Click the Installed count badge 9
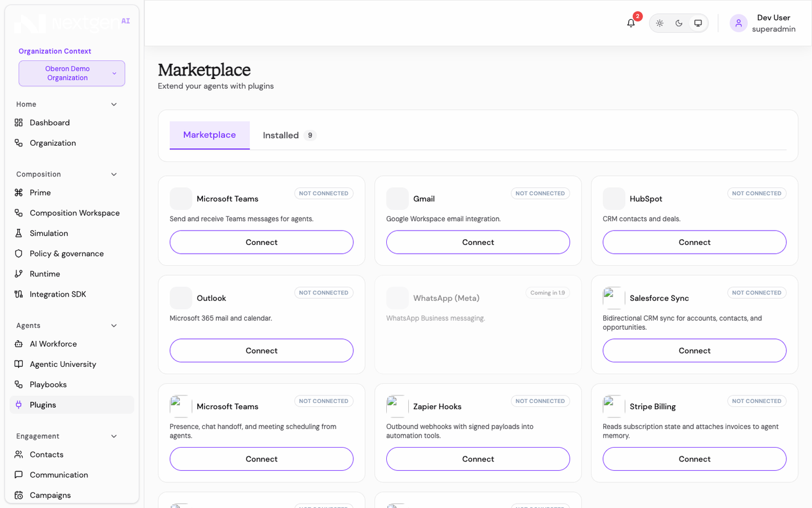Screen dimensions: 812x508 (310, 135)
